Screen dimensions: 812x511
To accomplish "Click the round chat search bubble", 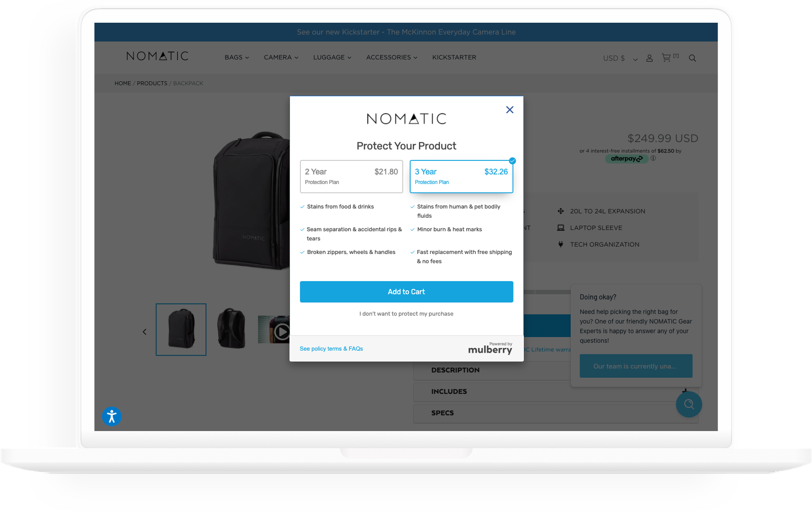I will [x=688, y=404].
